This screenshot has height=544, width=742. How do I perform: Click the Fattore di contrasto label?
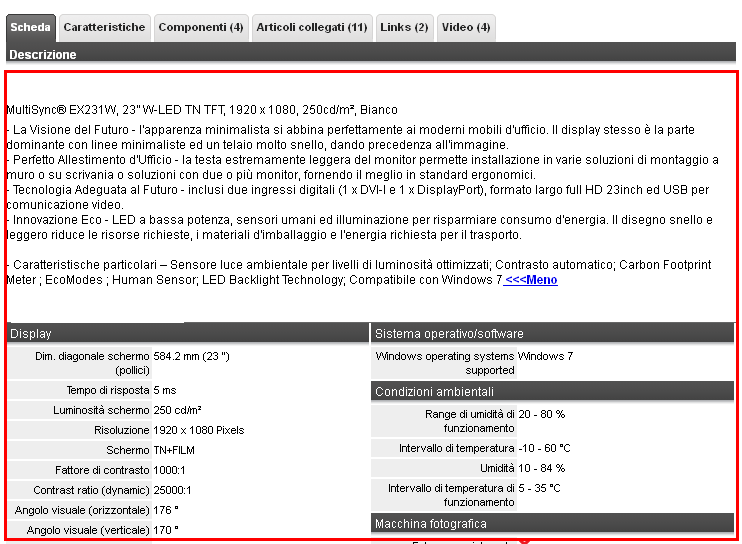[102, 470]
